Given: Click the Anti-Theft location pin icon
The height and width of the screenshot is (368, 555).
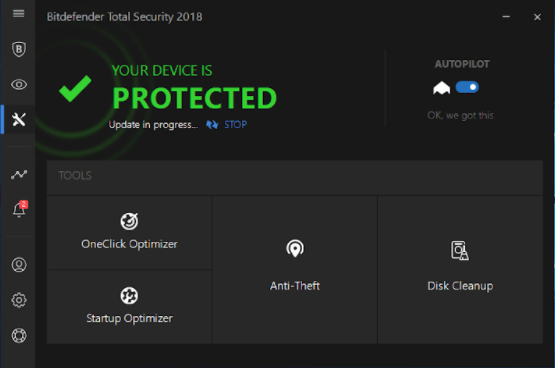Looking at the screenshot, I should (x=295, y=248).
